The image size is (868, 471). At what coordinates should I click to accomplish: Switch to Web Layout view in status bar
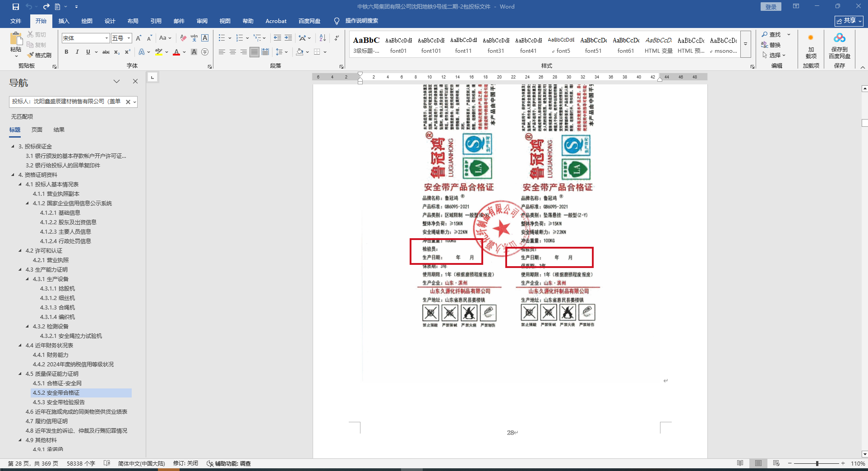click(x=776, y=463)
